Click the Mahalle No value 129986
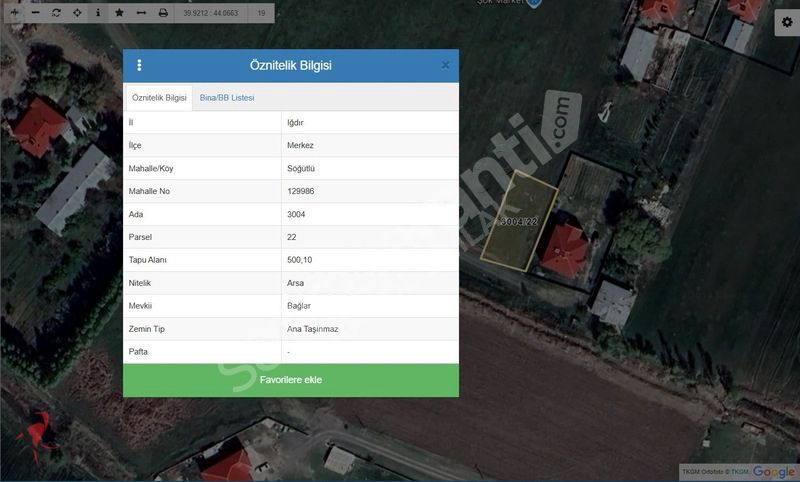The height and width of the screenshot is (482, 800). point(301,191)
